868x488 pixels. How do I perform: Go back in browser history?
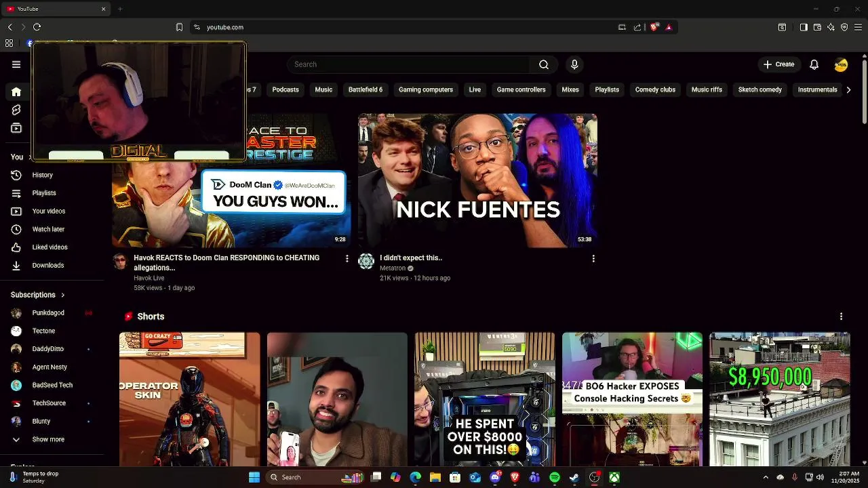(x=9, y=27)
